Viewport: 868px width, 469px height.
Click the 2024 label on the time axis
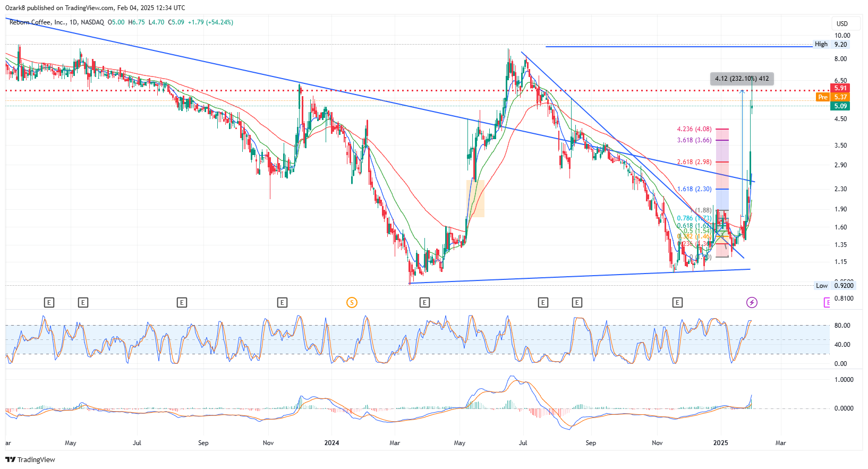click(x=331, y=443)
